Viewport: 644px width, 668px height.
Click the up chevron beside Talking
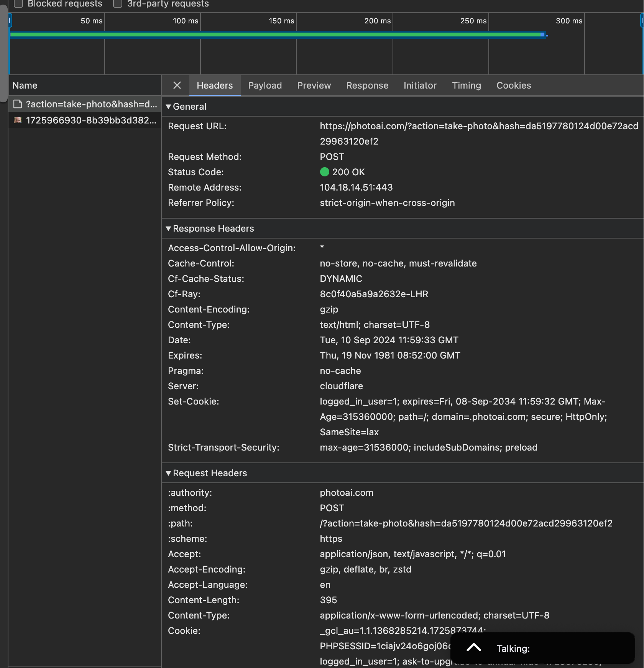click(473, 648)
